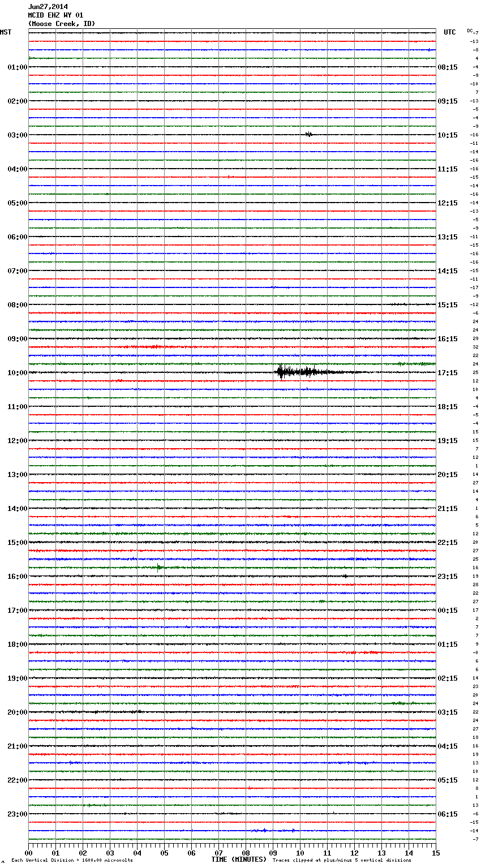The height and width of the screenshot is (868, 481).
Task: Click the green spike event before 16:00 trace
Action: point(160,567)
